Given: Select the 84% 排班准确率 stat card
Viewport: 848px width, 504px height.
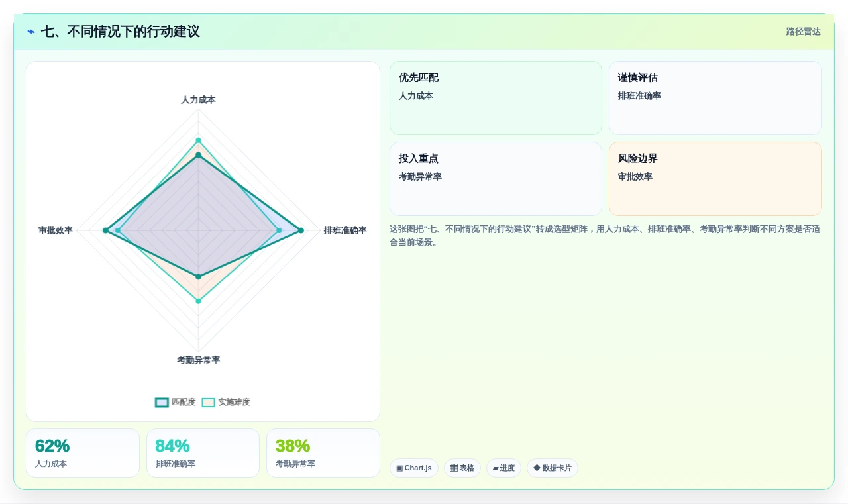Looking at the screenshot, I should pyautogui.click(x=203, y=453).
